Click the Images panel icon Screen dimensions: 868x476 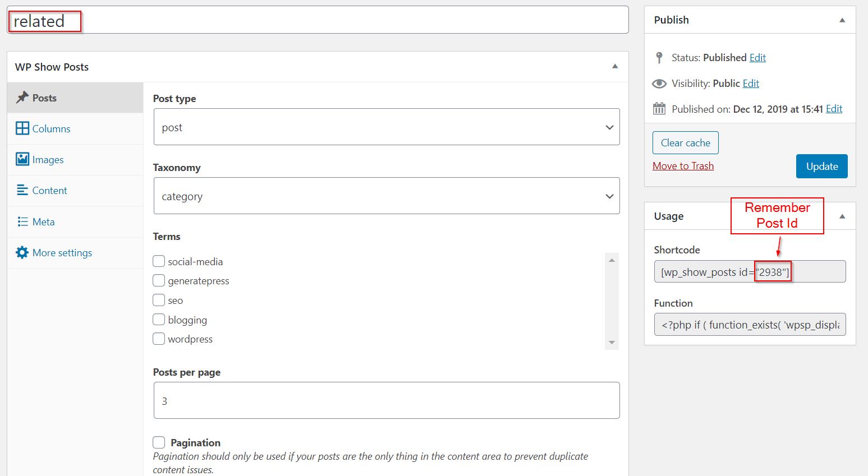coord(22,159)
